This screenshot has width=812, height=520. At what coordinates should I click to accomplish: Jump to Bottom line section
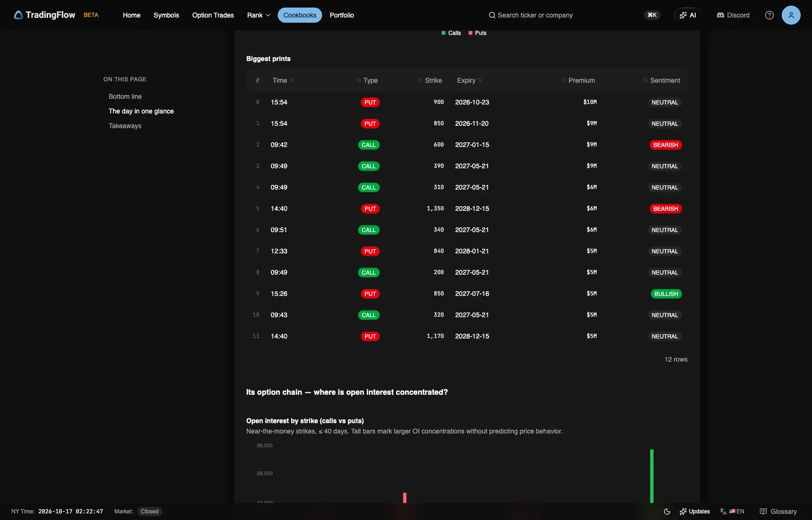click(125, 96)
